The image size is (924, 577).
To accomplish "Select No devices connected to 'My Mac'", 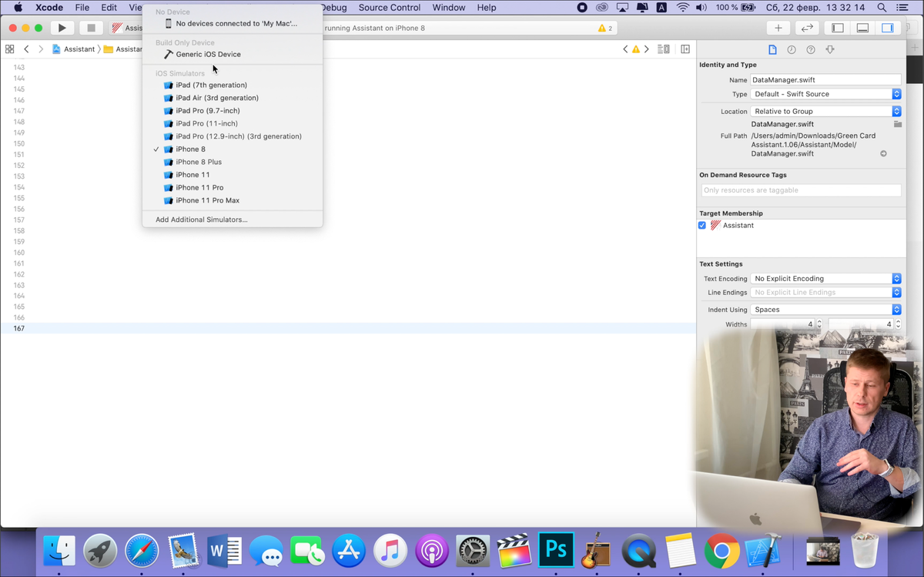I will [x=233, y=23].
